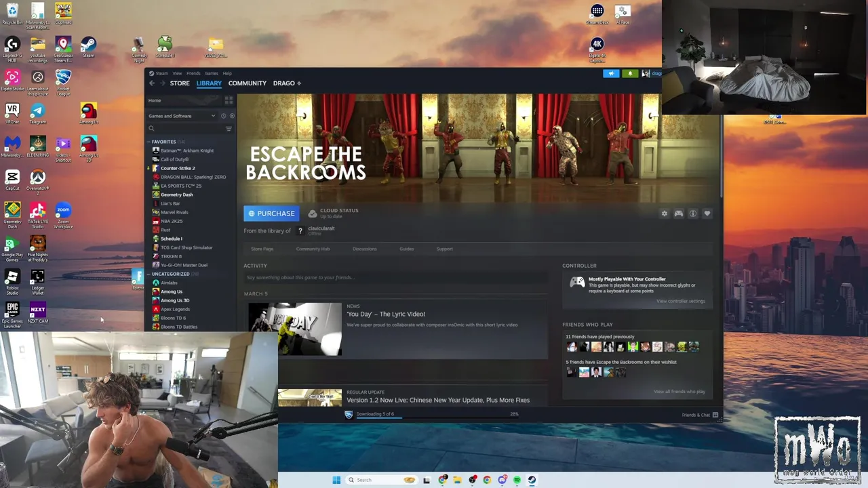The height and width of the screenshot is (488, 868).
Task: Open Rocket League desktop icon
Action: [63, 83]
